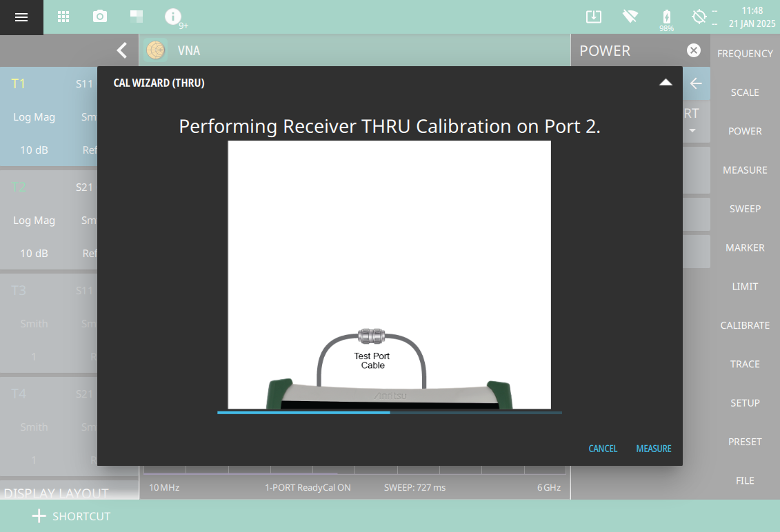Select the MARKER menu item
The width and height of the screenshot is (780, 532).
click(745, 247)
